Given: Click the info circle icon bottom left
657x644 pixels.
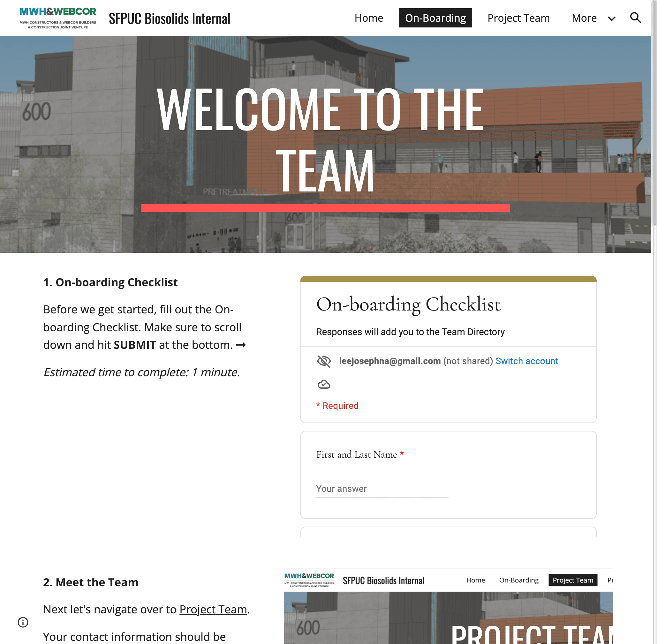Looking at the screenshot, I should (22, 622).
